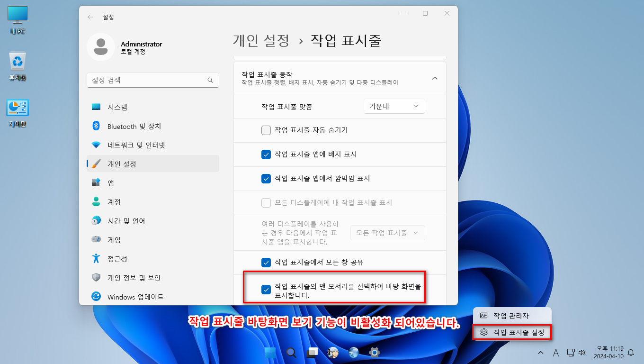Click the taskbar search magnifier icon
Screen dimensions: 644x364
(291, 353)
